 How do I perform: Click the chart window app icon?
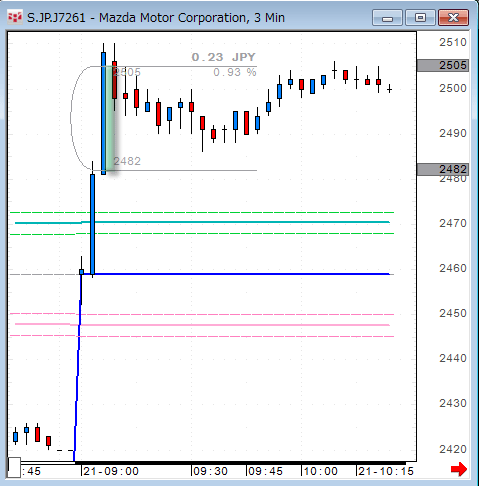pyautogui.click(x=15, y=17)
